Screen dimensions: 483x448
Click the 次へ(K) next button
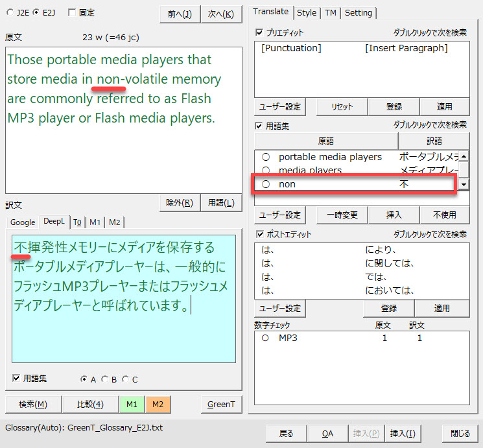point(221,14)
